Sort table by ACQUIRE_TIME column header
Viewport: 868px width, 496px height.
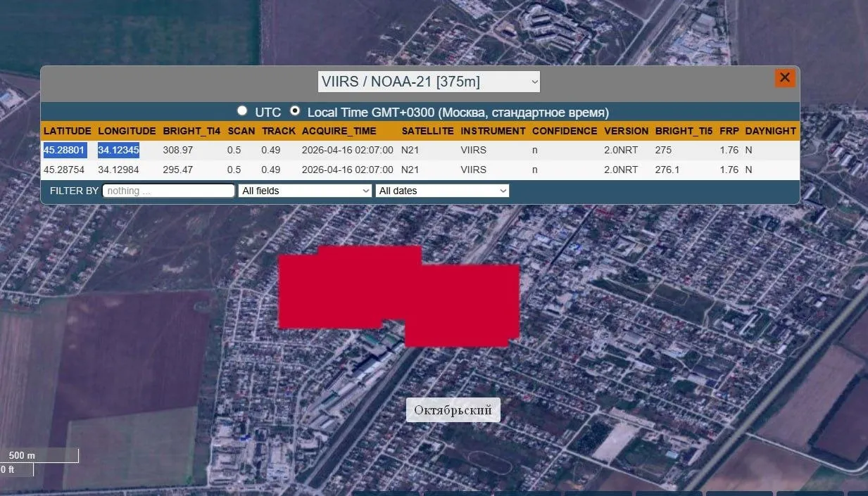[x=339, y=131]
